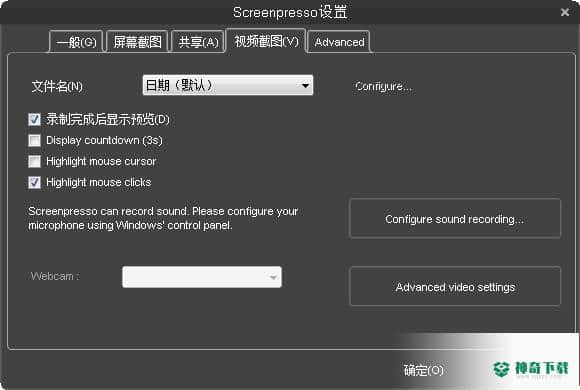The image size is (580, 390).
Task: Select the 视频截图(V) tab
Action: [x=266, y=41]
